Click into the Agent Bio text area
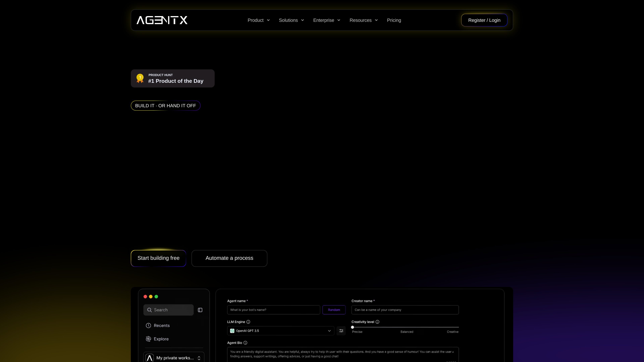The image size is (644, 362). click(x=343, y=354)
